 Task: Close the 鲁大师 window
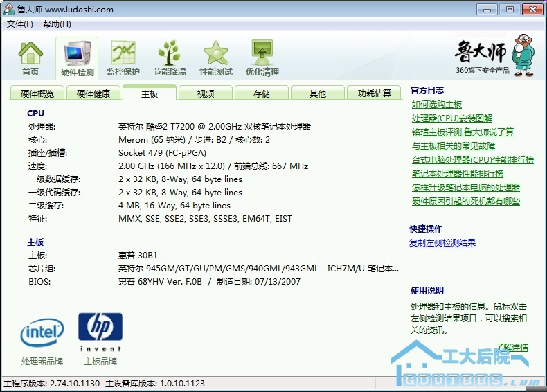point(532,10)
